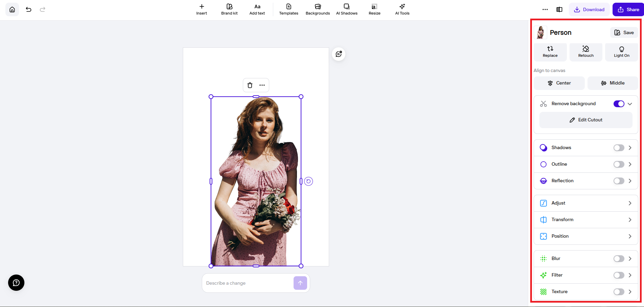Click the Remove background scissors icon
This screenshot has height=307, width=644.
(x=543, y=104)
